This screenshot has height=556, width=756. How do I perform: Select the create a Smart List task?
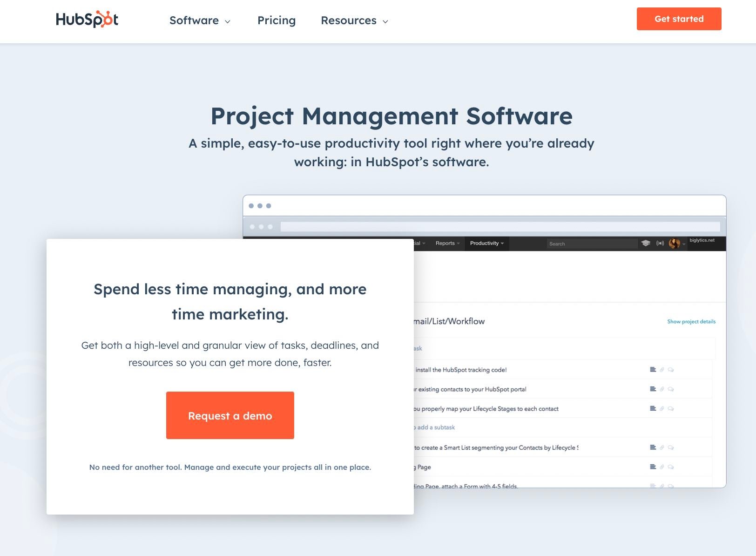coord(496,448)
